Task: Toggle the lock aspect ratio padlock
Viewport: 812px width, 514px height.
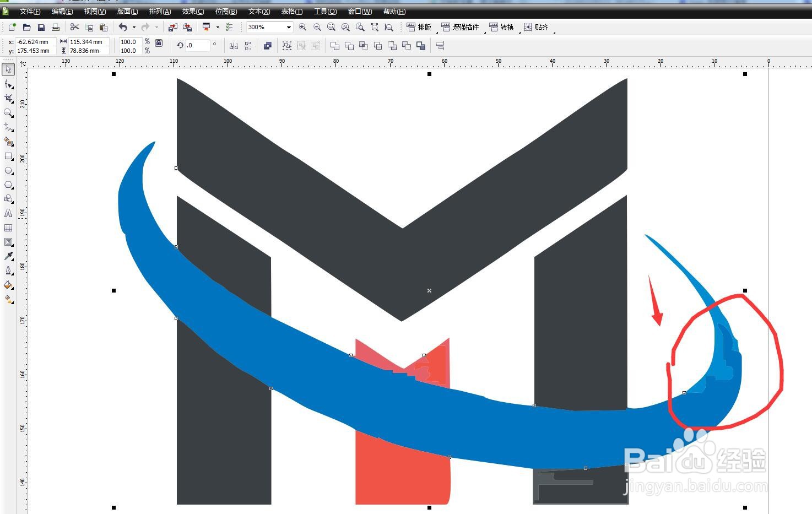Action: coord(158,43)
